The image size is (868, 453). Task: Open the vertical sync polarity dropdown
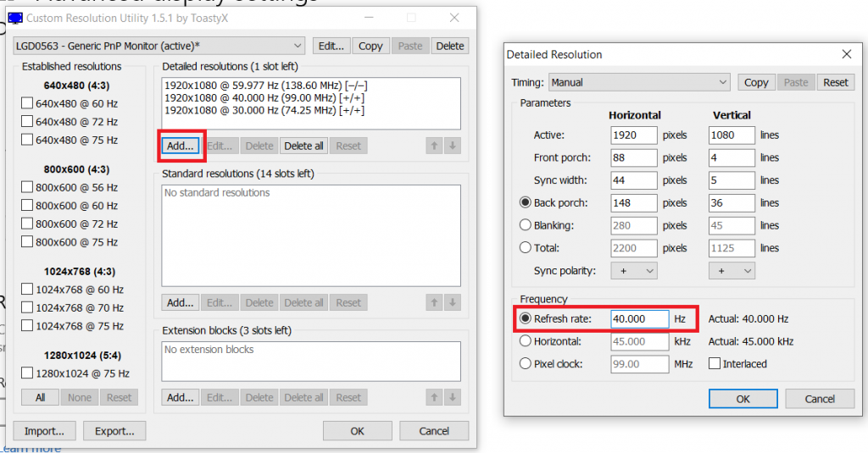pos(732,271)
